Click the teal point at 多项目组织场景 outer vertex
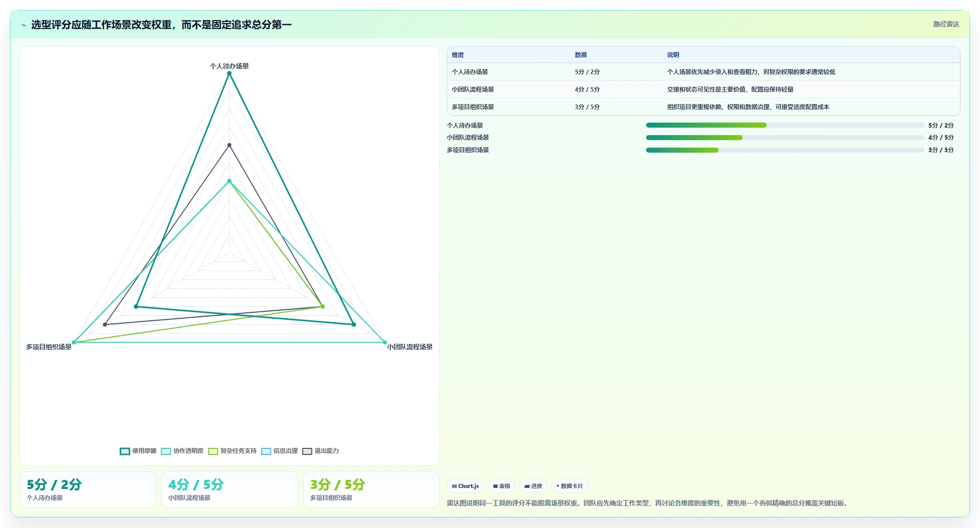The width and height of the screenshot is (980, 528). (74, 342)
